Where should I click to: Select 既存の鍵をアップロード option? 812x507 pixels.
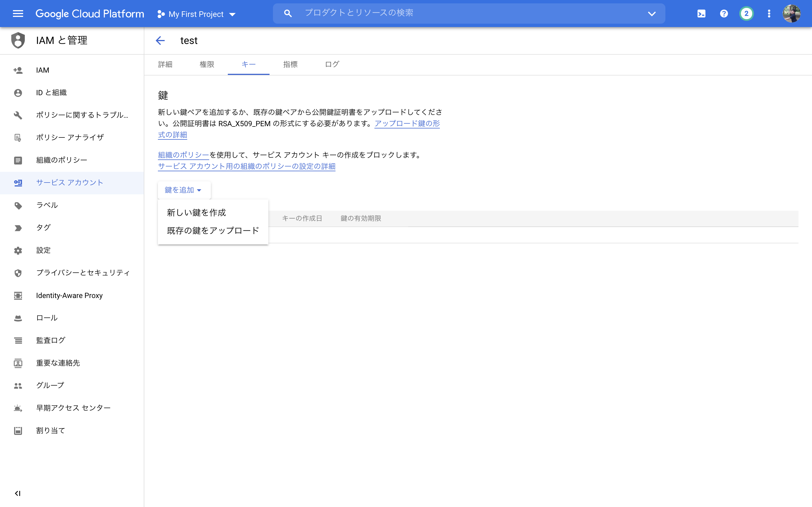(212, 230)
